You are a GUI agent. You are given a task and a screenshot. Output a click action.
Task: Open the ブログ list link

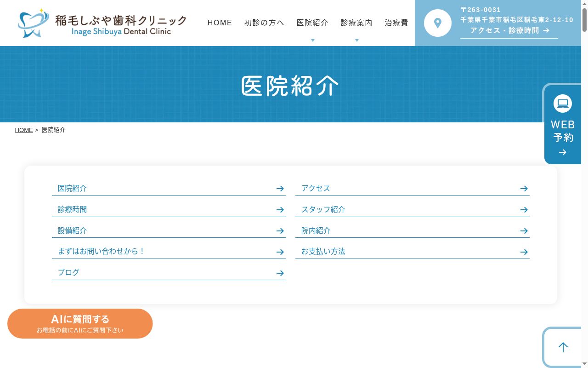tap(169, 273)
